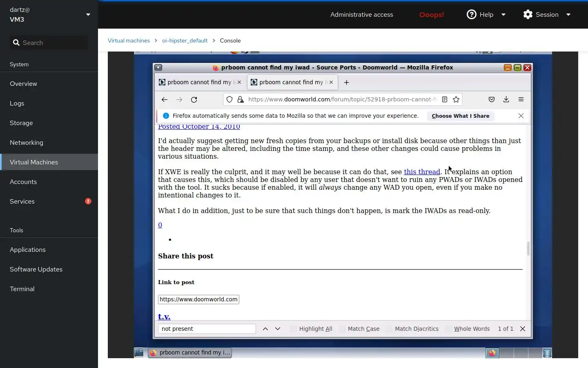588x368 pixels.
Task: Reload the Doomworld page
Action: click(x=194, y=99)
